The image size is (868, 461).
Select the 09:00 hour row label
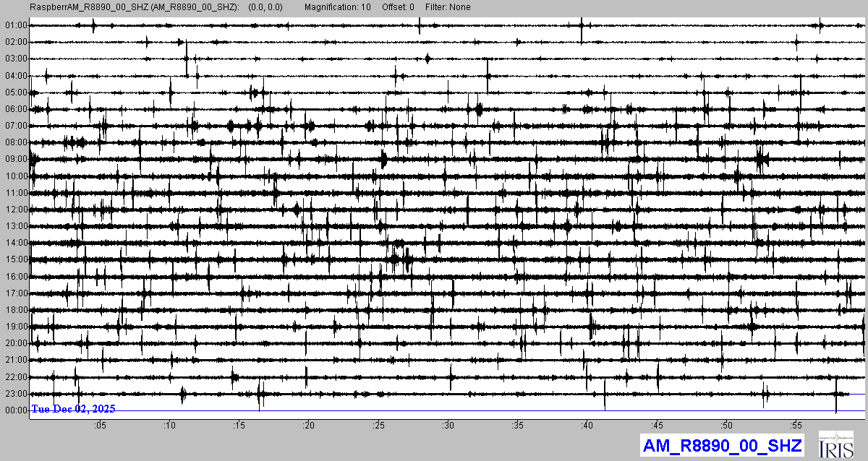point(16,159)
